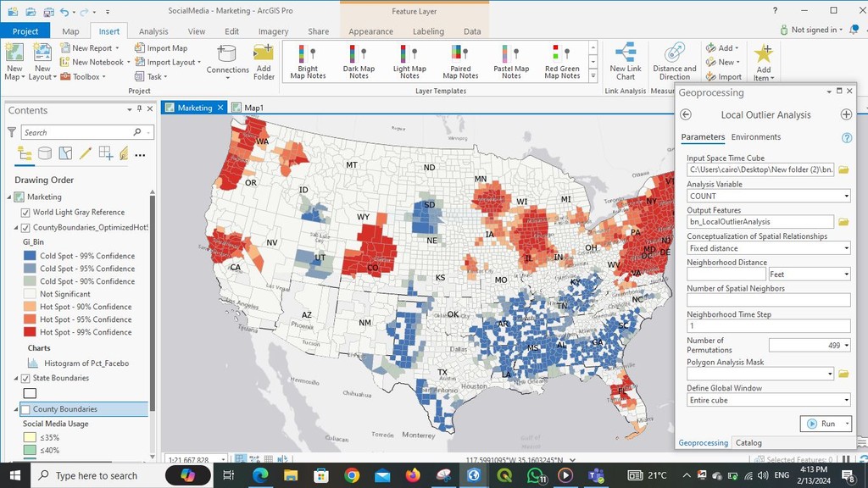Click Hot Spot 99% Confidence color swatch
Image resolution: width=868 pixels, height=488 pixels.
click(30, 332)
